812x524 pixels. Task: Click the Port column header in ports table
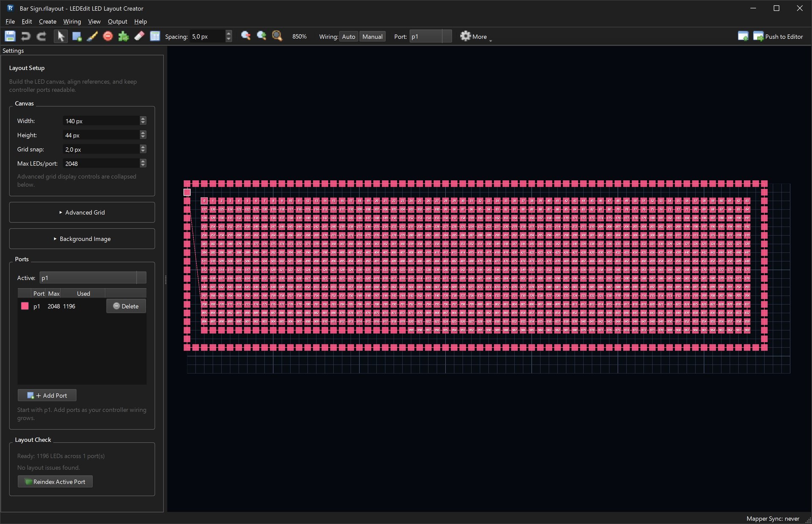click(x=39, y=293)
